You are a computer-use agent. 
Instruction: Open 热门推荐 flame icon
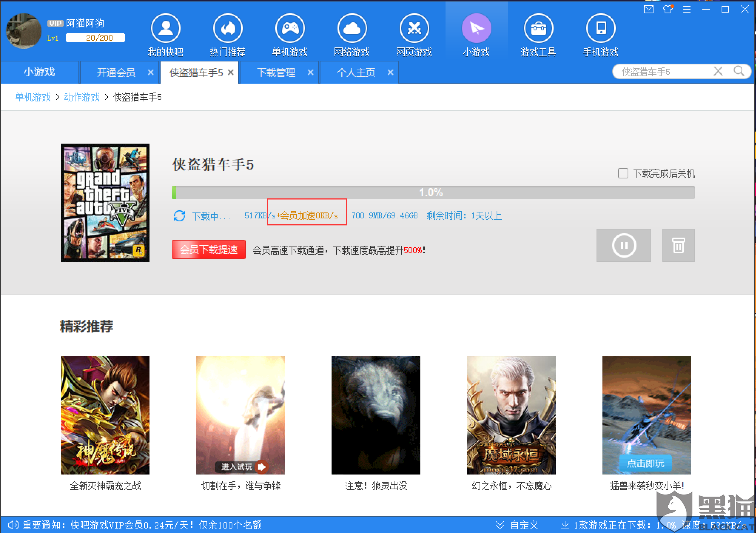(228, 29)
